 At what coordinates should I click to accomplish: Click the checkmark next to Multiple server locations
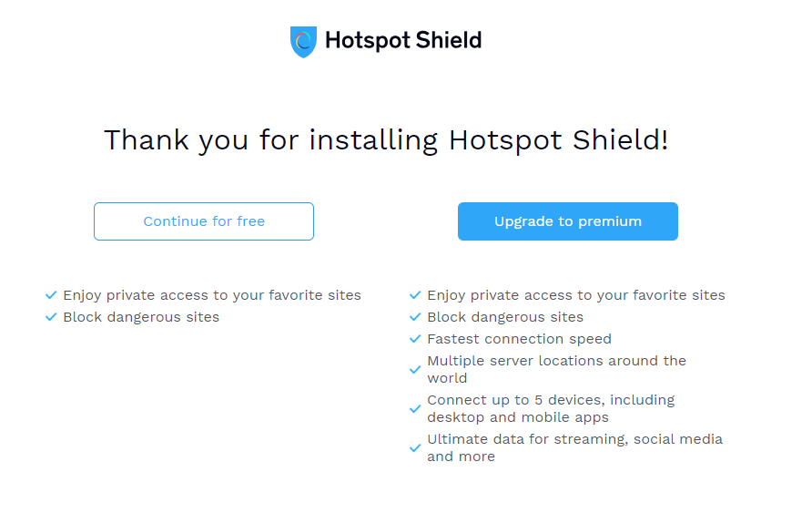(x=415, y=370)
